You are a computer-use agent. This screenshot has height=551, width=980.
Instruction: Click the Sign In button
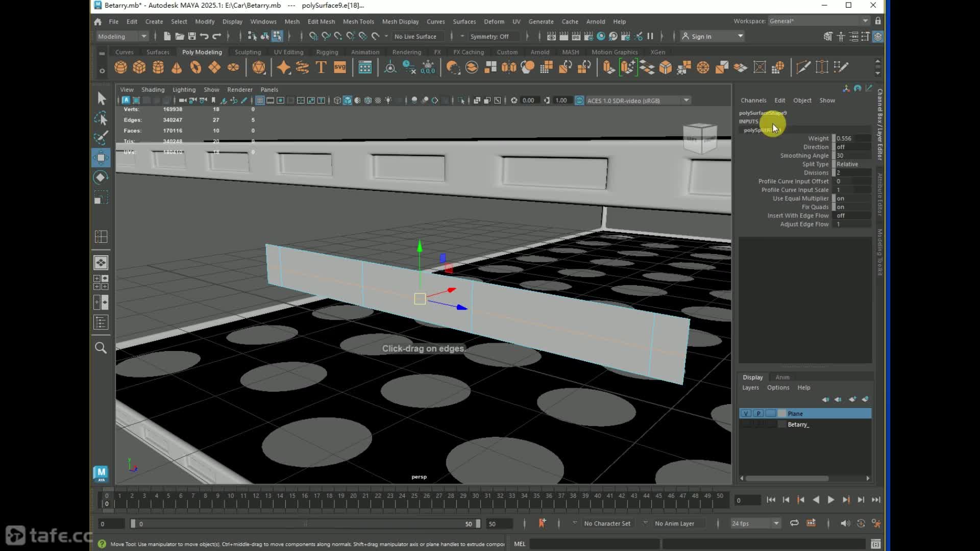[701, 36]
